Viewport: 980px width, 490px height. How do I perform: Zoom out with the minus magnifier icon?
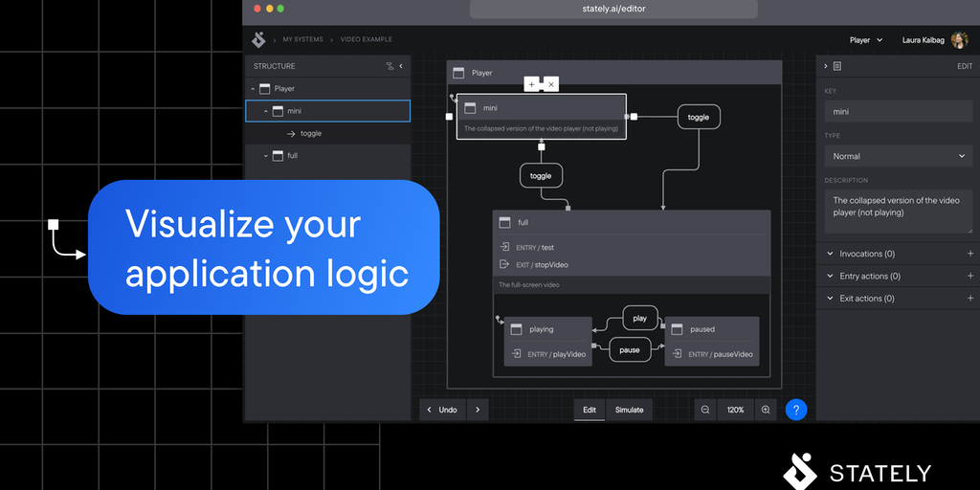705,410
